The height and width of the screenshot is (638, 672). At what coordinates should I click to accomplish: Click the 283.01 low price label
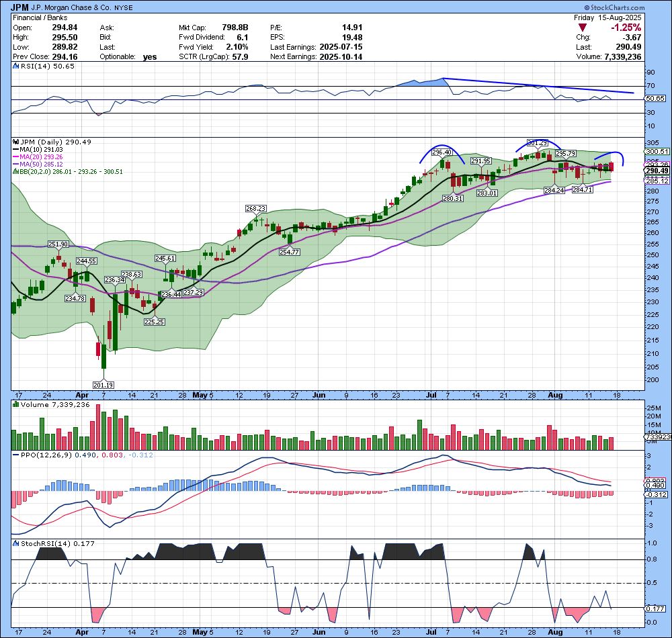pos(487,193)
